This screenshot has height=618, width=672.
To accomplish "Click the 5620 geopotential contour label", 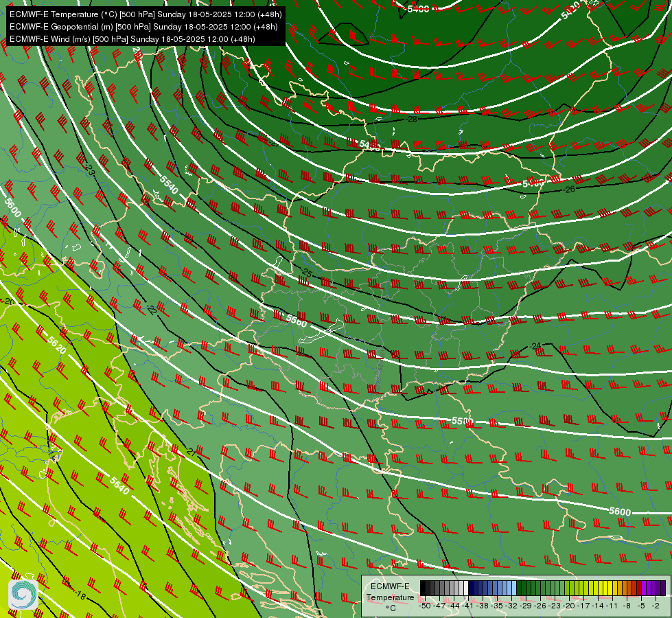I will (57, 345).
